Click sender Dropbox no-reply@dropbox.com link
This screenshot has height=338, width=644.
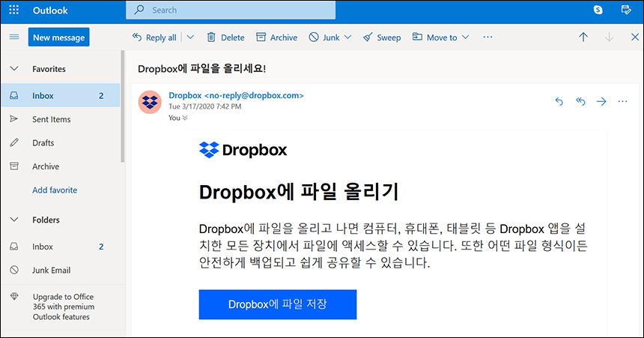tap(236, 95)
